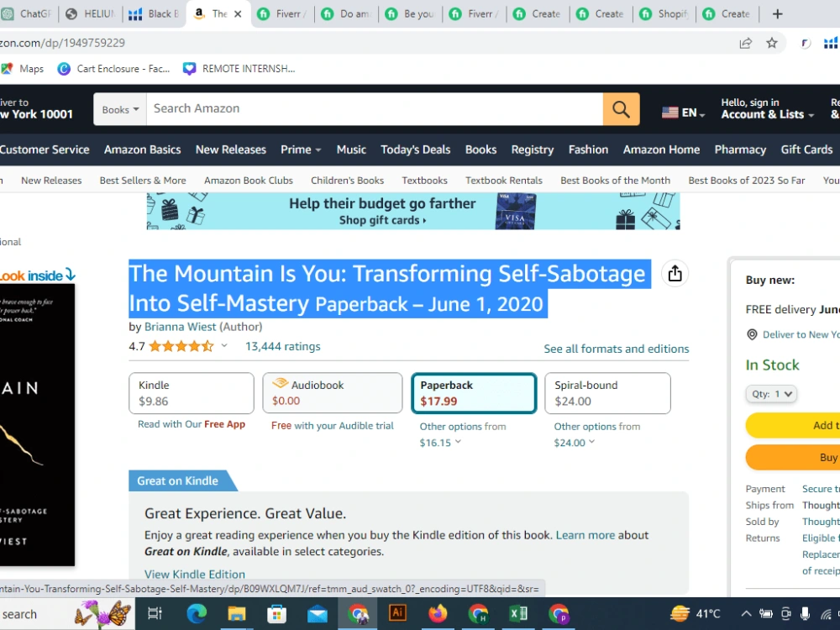The height and width of the screenshot is (630, 840).
Task: Click the Task View taskbar icon
Action: [155, 614]
